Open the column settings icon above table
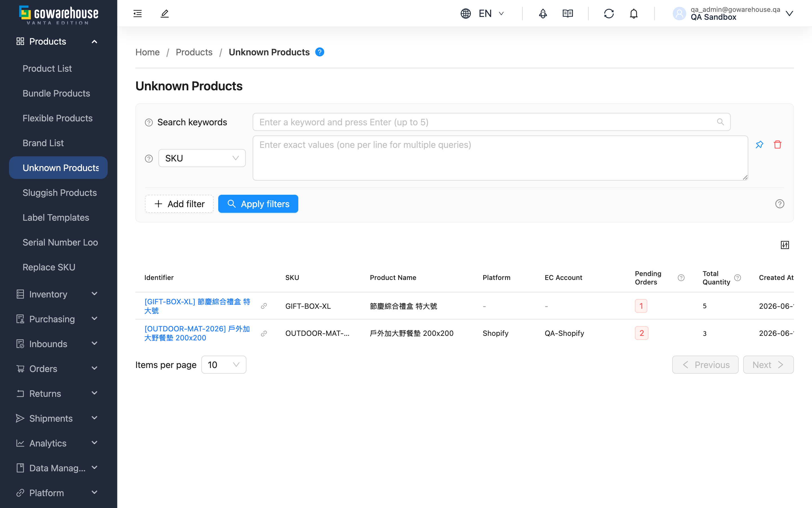Screen dimensions: 812x508 pos(784,245)
